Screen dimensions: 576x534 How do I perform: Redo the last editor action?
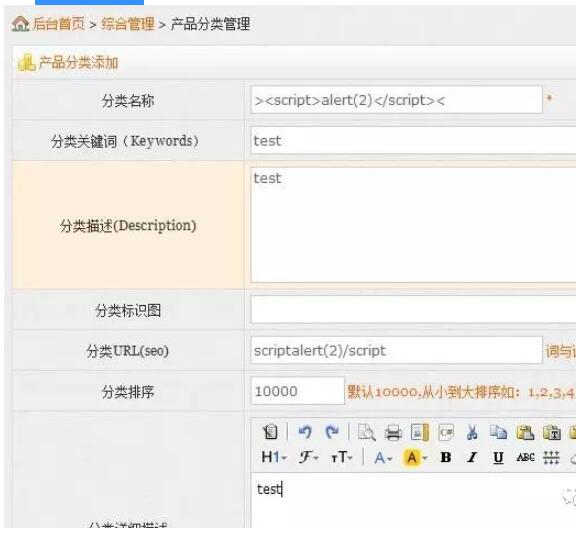(x=332, y=432)
